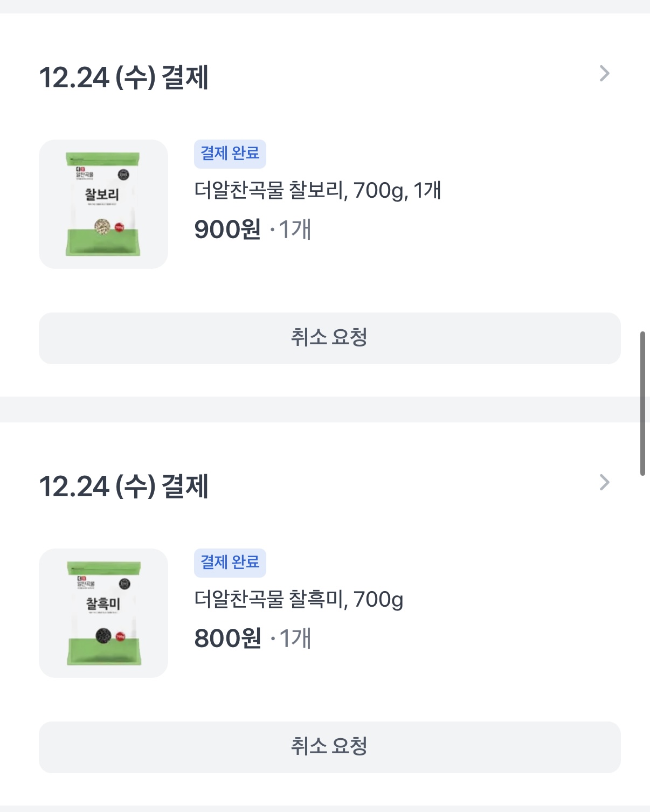Open details chevron for the 찰보리 order
Viewport: 650px width, 812px height.
(604, 74)
